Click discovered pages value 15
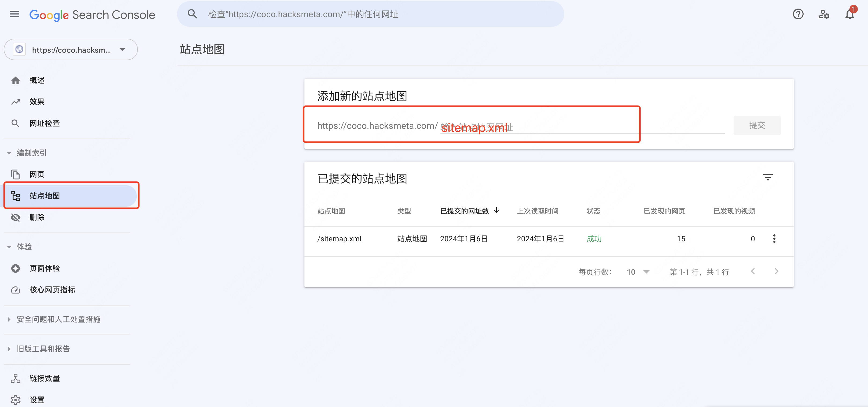The image size is (868, 407). coord(681,239)
